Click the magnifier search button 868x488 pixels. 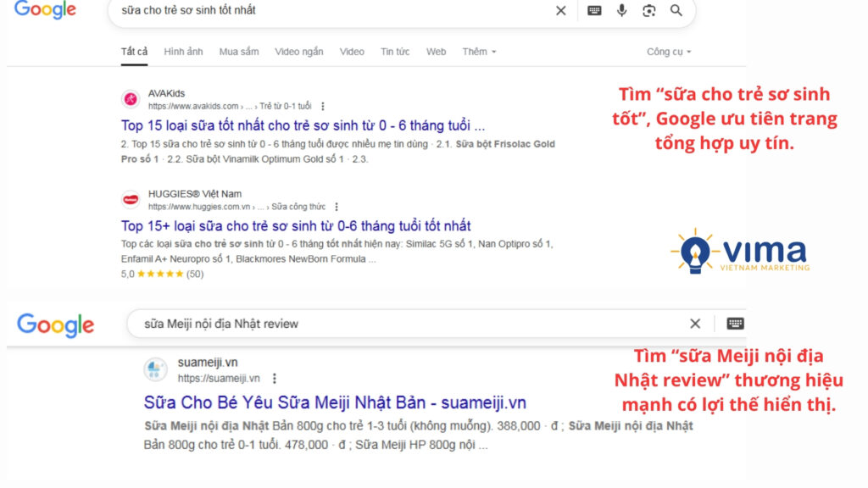click(676, 10)
